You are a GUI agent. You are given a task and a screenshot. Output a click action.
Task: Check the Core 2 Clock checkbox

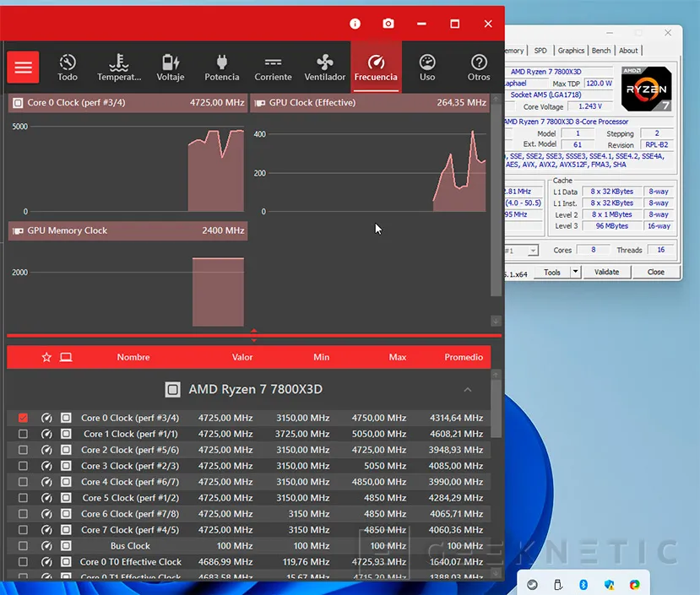click(x=23, y=450)
